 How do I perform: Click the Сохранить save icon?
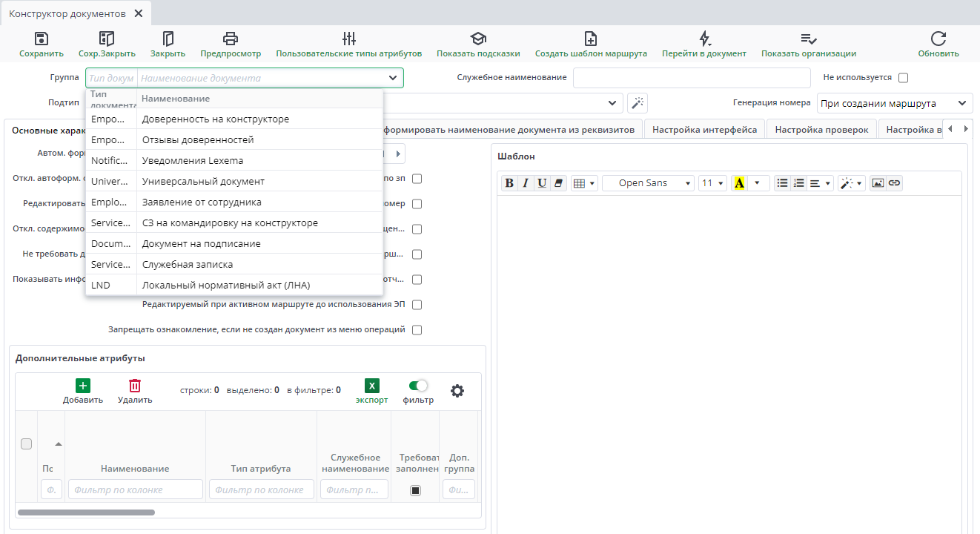click(x=42, y=39)
